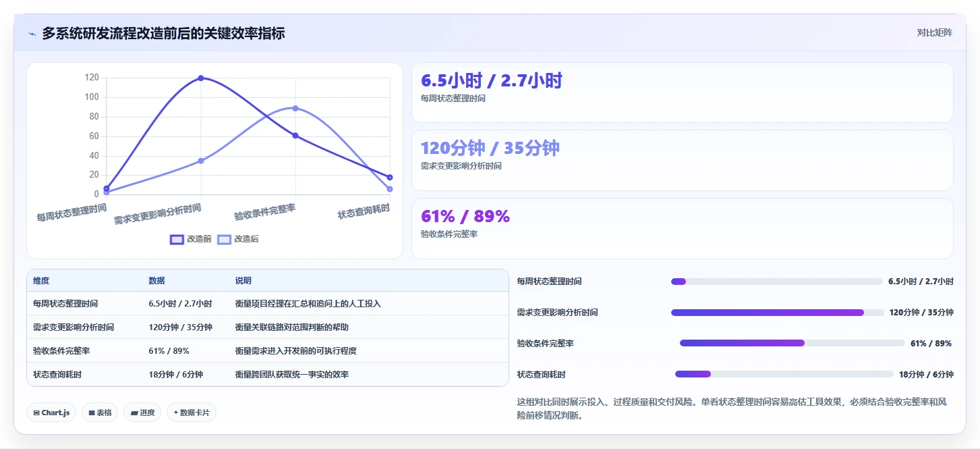This screenshot has height=449, width=980.
Task: Select the 120分钟 / 35分钟 data card
Action: coord(682,160)
